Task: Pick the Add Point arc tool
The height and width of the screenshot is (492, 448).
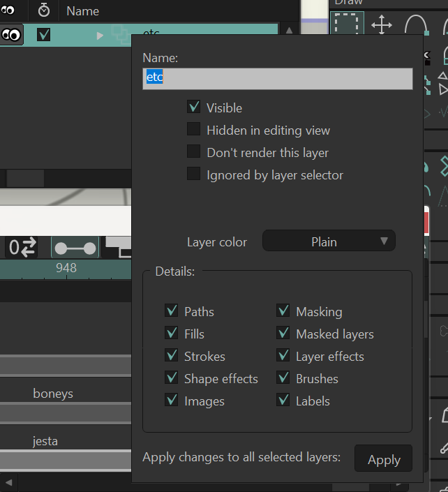Action: tap(417, 24)
